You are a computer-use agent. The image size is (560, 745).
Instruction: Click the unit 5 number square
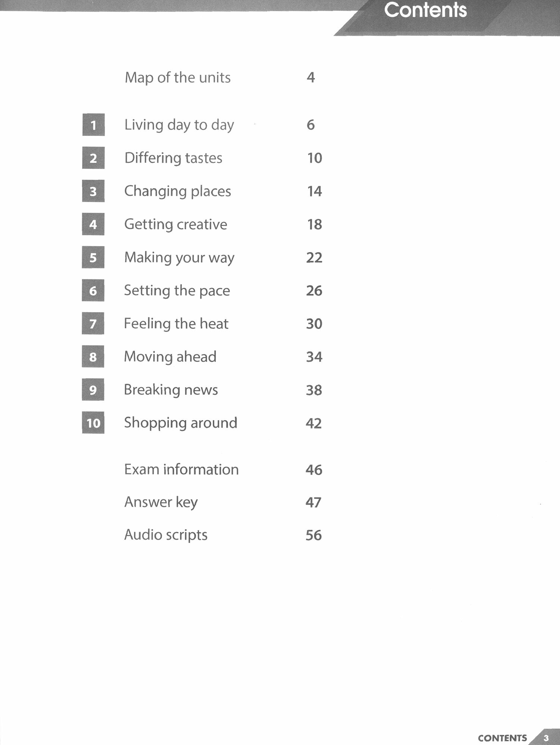pos(93,257)
